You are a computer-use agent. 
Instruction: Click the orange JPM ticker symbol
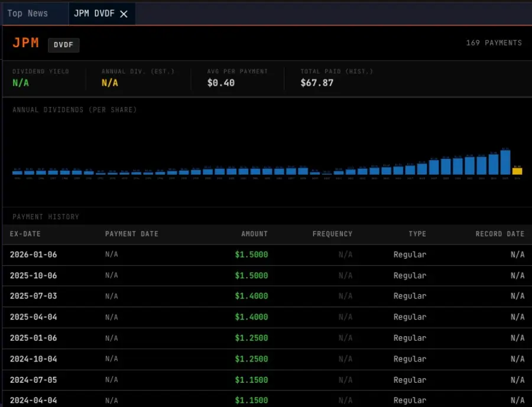[x=26, y=43]
